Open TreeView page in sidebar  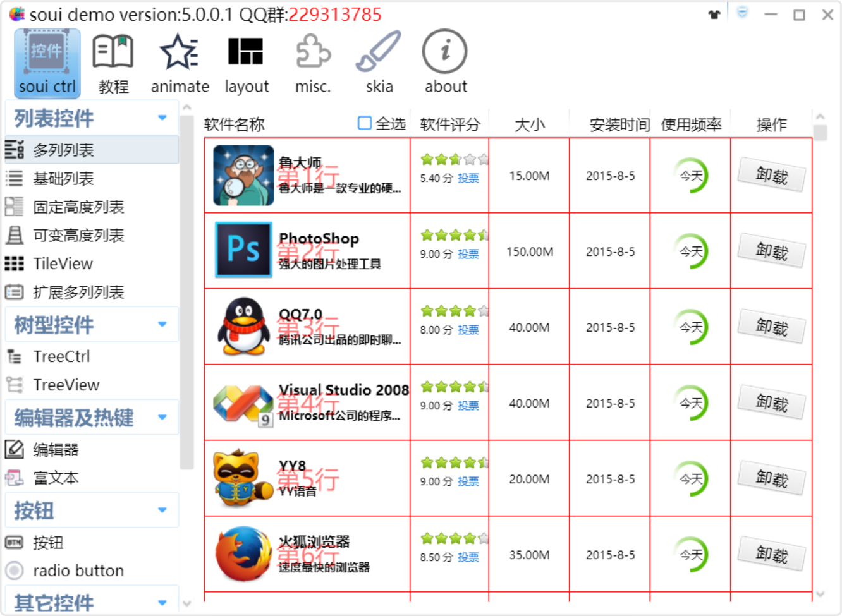click(92, 385)
